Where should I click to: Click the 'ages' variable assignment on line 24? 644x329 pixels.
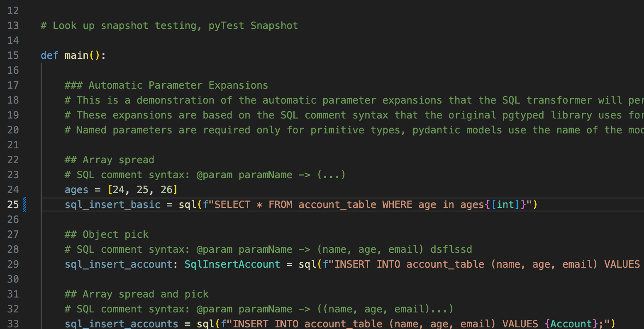(76, 190)
